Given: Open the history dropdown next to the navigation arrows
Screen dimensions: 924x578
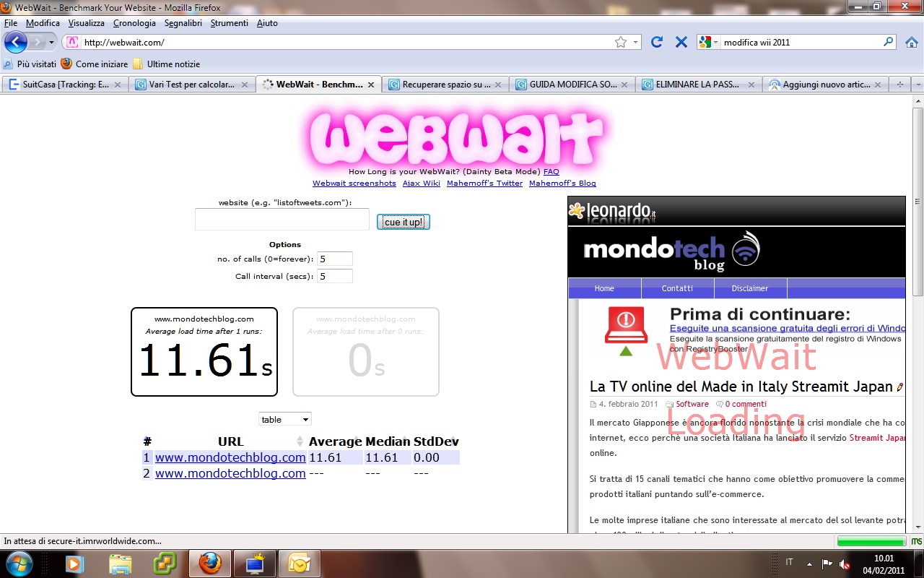Looking at the screenshot, I should click(51, 43).
